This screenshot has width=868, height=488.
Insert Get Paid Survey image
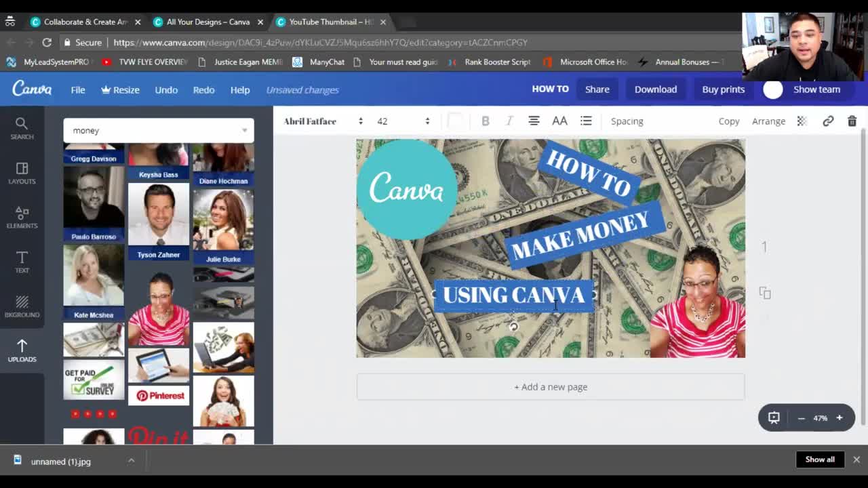94,380
